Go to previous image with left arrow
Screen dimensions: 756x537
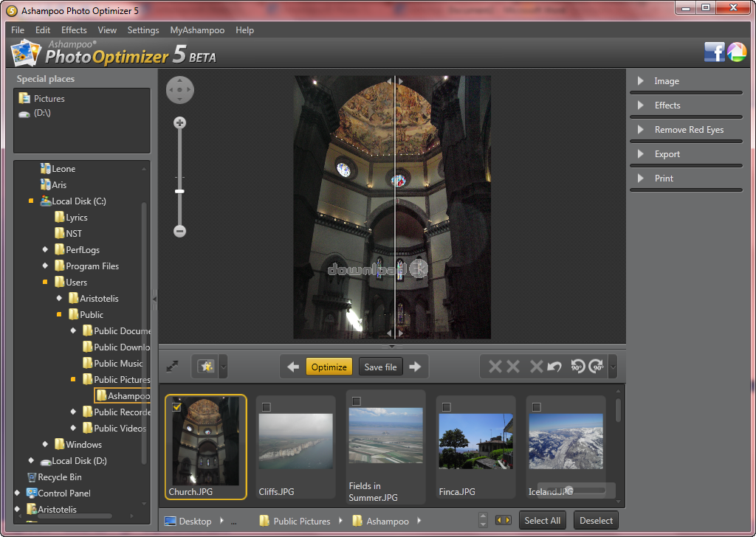293,367
